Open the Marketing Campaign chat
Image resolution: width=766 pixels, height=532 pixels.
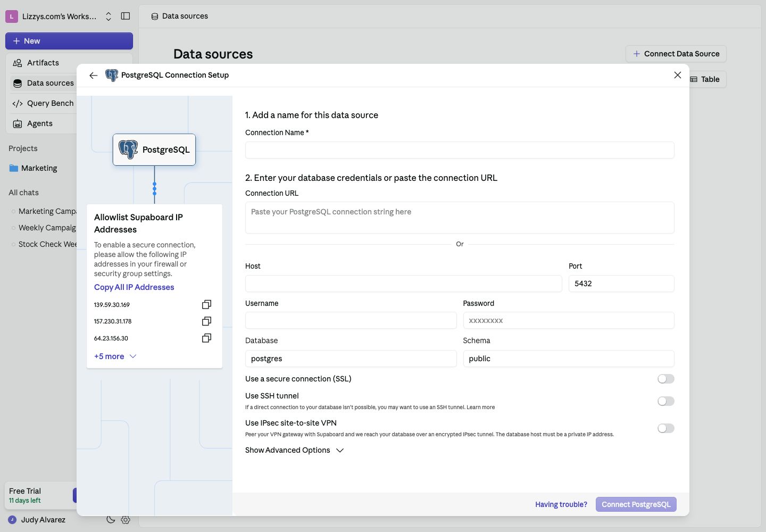coord(47,211)
